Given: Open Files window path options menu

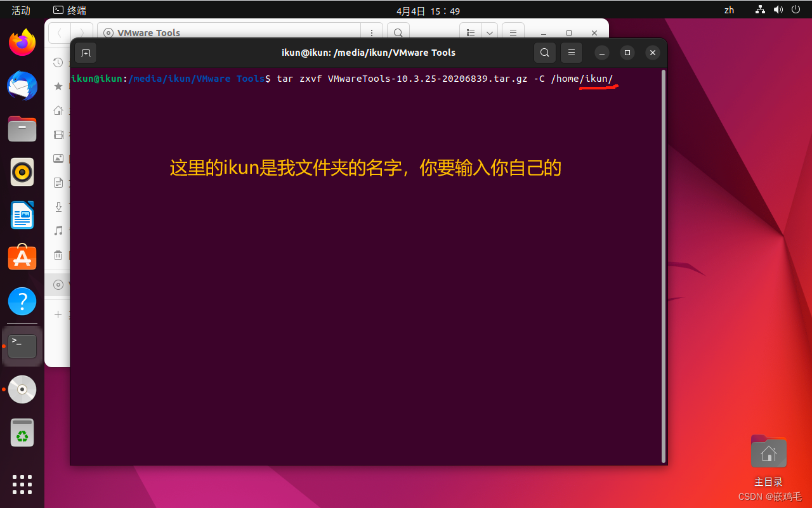Looking at the screenshot, I should 372,32.
